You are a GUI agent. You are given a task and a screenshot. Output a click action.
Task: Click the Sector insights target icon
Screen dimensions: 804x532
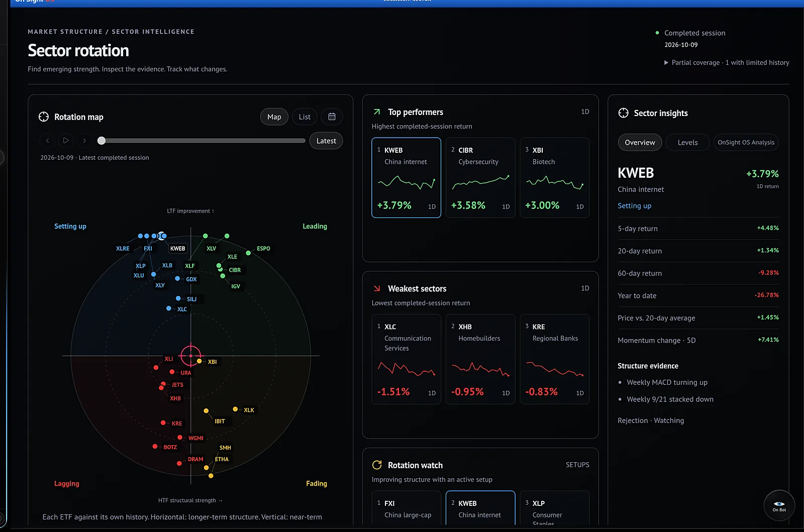623,113
